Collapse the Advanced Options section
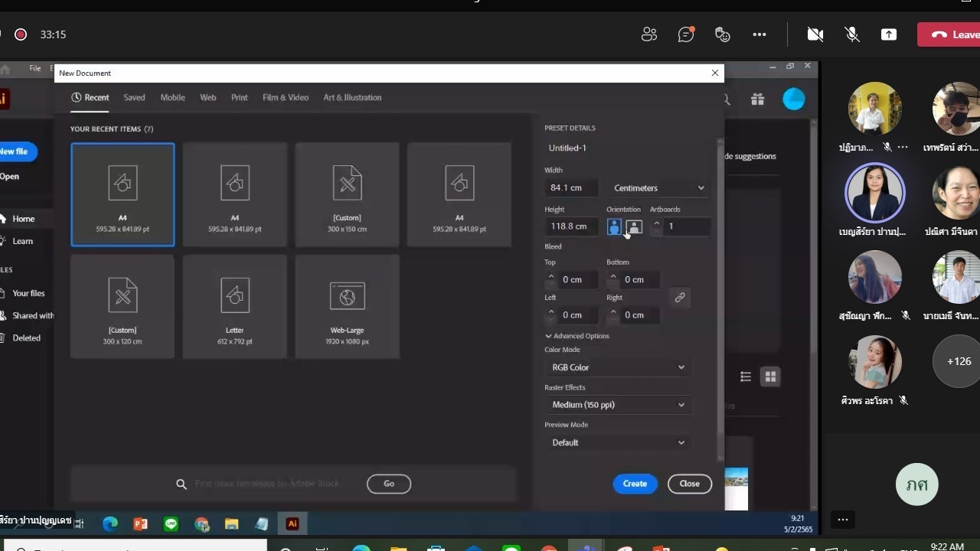 click(x=577, y=336)
